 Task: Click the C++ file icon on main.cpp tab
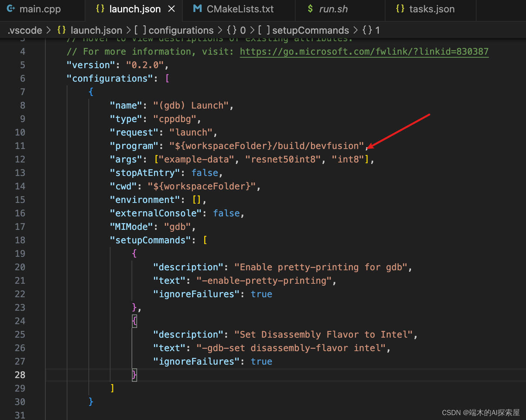point(11,9)
